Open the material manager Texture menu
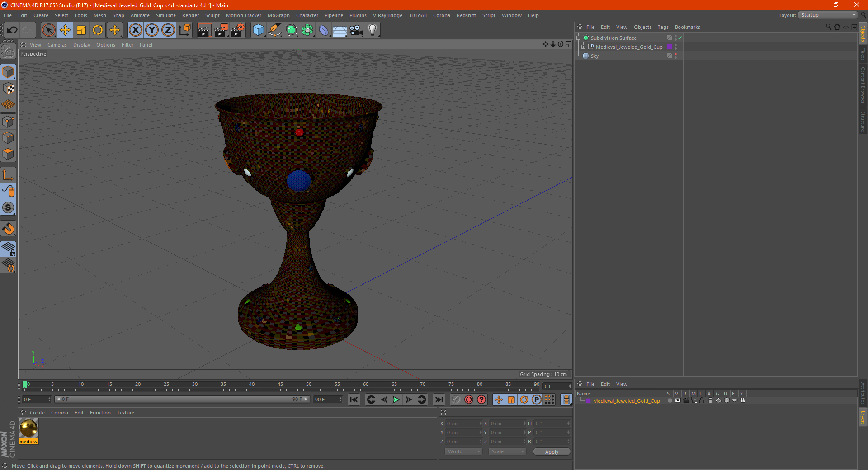868x470 pixels. click(125, 413)
